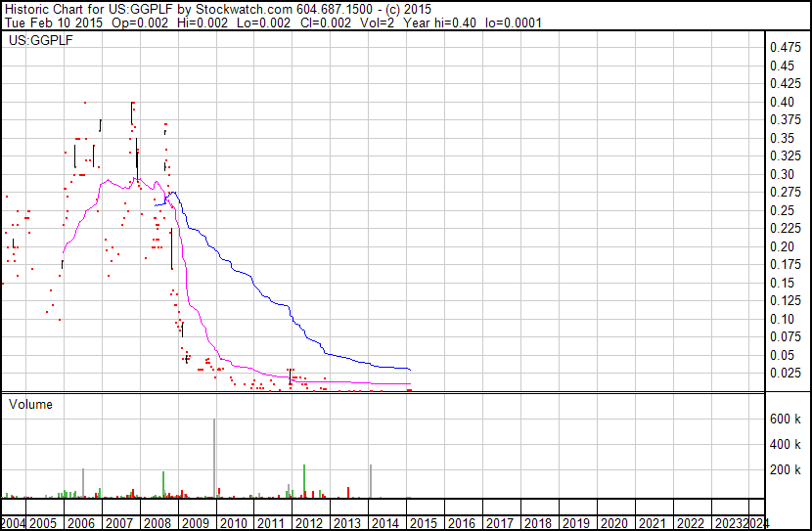Click the 2004 year label on axis
The width and height of the screenshot is (812, 531).
(x=13, y=523)
